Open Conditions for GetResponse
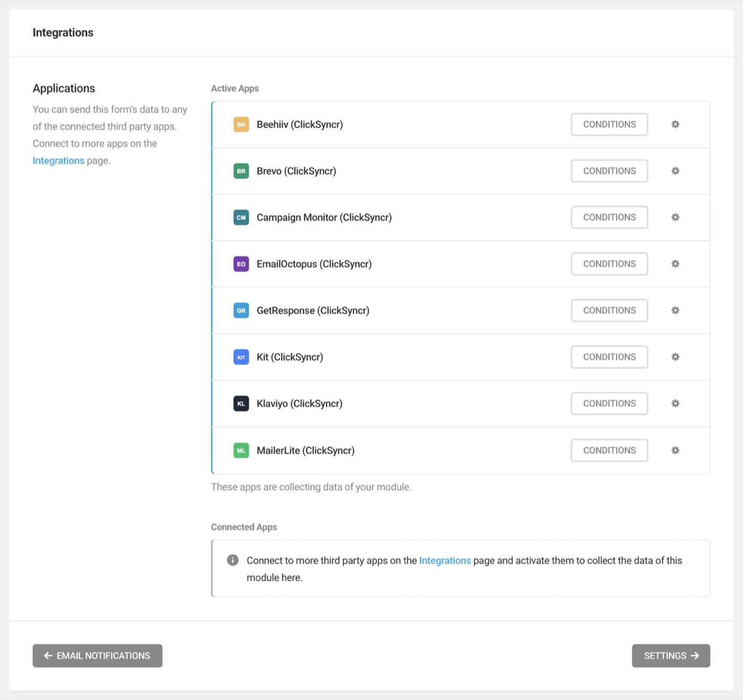Image resolution: width=743 pixels, height=700 pixels. click(609, 310)
